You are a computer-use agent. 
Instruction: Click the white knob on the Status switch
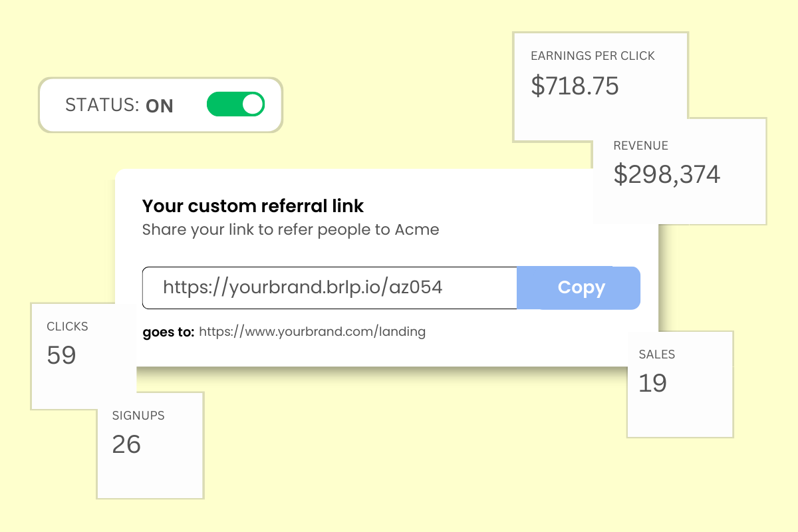(252, 104)
